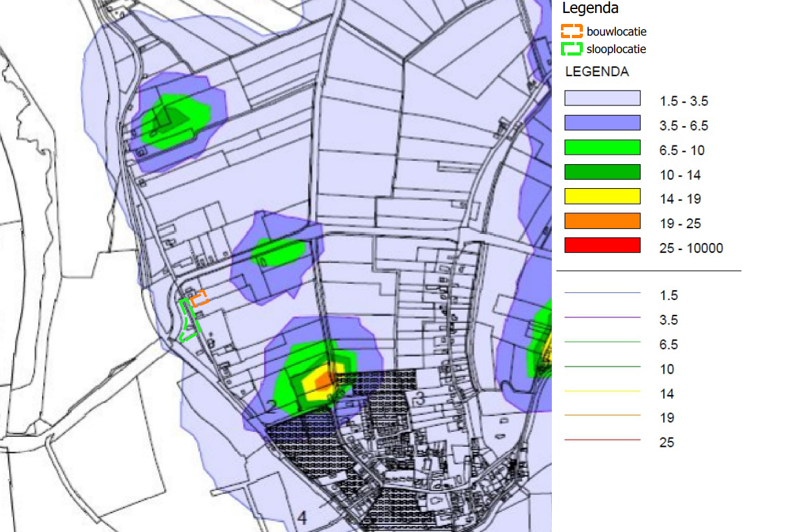This screenshot has height=532, width=788.
Task: Click the '6.5 - 10' range label
Action: click(682, 151)
